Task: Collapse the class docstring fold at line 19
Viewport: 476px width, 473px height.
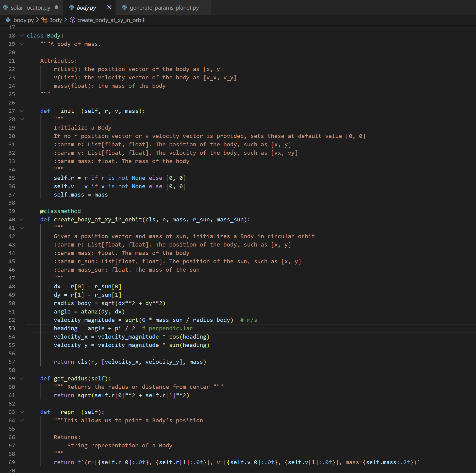Action: tap(22, 44)
